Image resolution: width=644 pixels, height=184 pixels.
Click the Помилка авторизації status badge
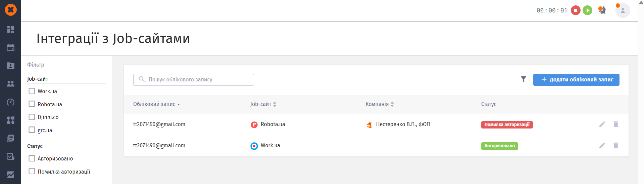click(507, 125)
